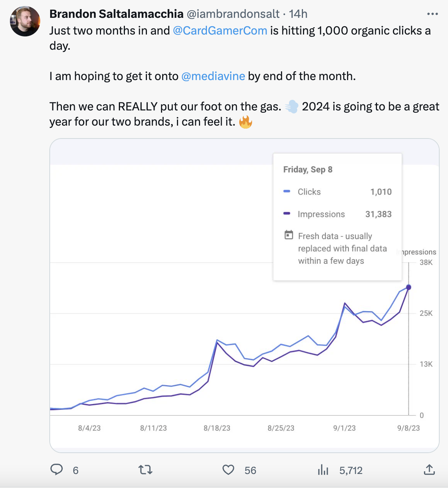Click the 14h tweet timestamp

tap(298, 14)
